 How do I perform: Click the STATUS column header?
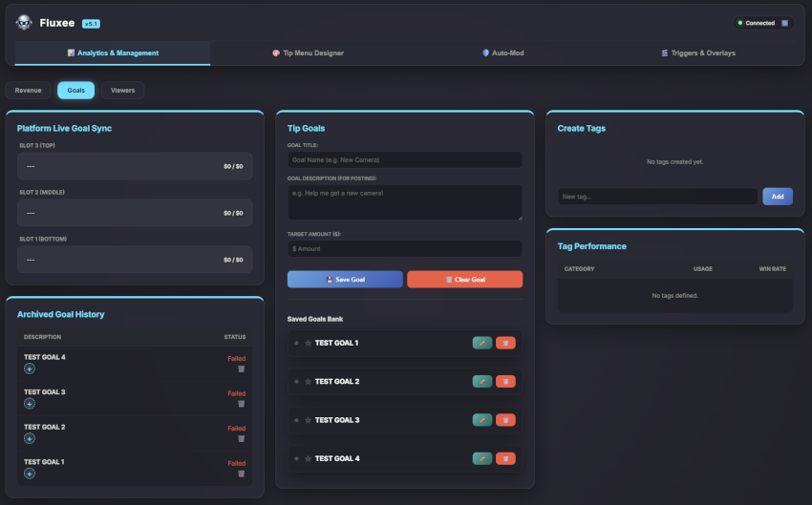coord(235,337)
